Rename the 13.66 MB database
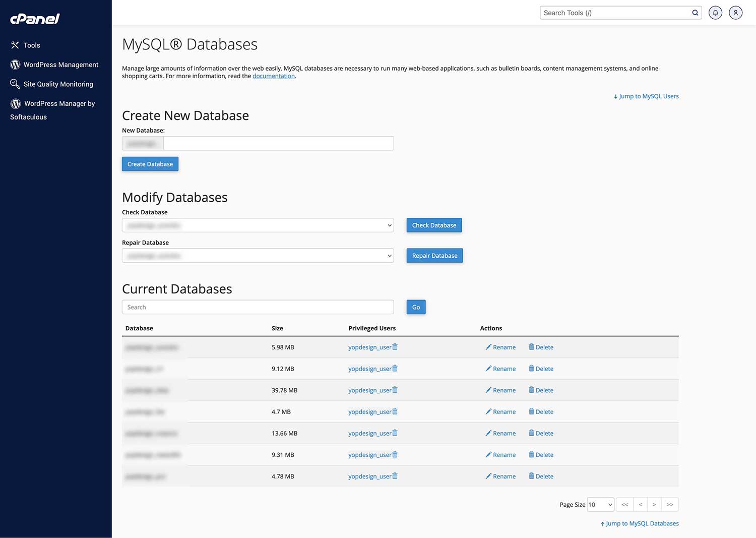This screenshot has height=538, width=756. pyautogui.click(x=500, y=434)
